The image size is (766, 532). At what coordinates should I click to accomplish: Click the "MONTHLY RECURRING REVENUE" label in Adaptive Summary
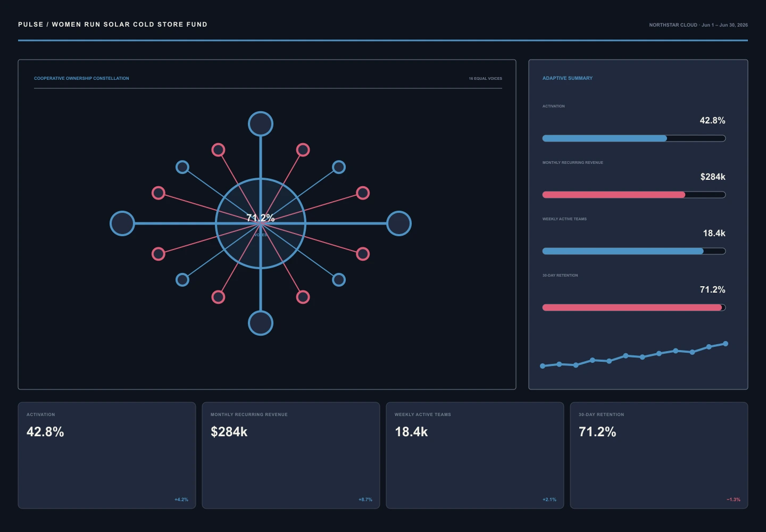pos(573,163)
